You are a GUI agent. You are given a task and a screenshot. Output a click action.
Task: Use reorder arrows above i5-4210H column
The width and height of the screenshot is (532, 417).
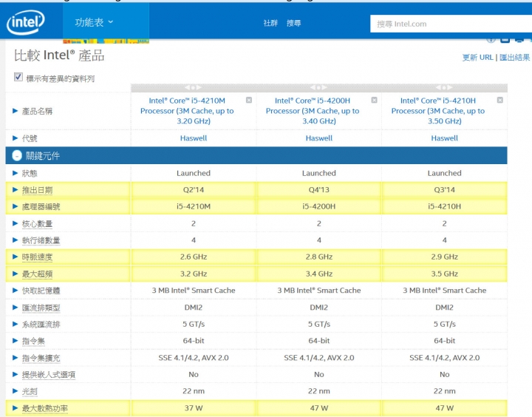pos(444,87)
